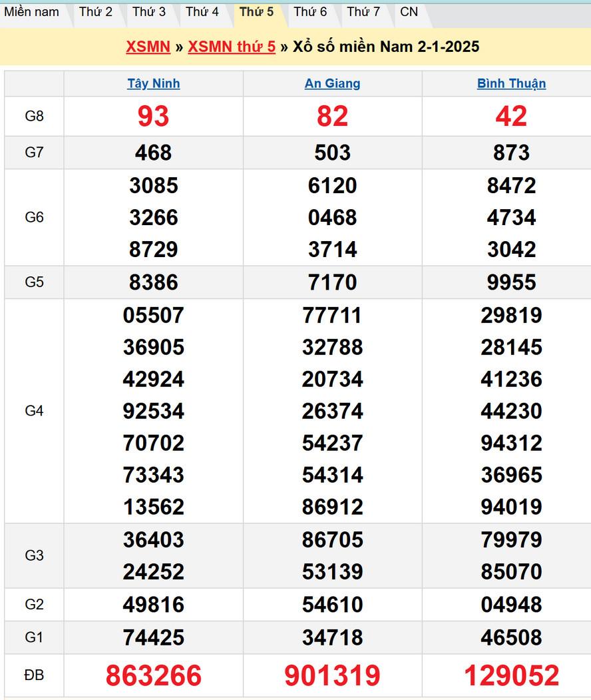Switch to the Thứ 6 tab
This screenshot has width=591, height=700.
(310, 12)
